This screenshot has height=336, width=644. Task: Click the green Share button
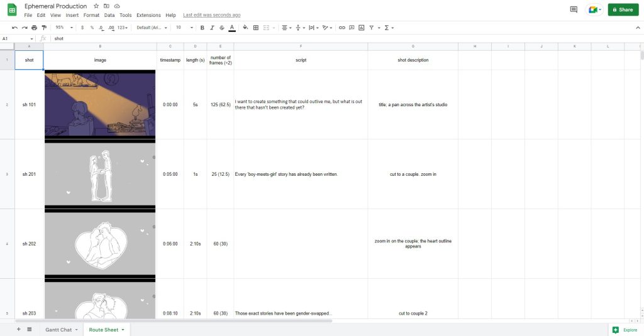[623, 9]
